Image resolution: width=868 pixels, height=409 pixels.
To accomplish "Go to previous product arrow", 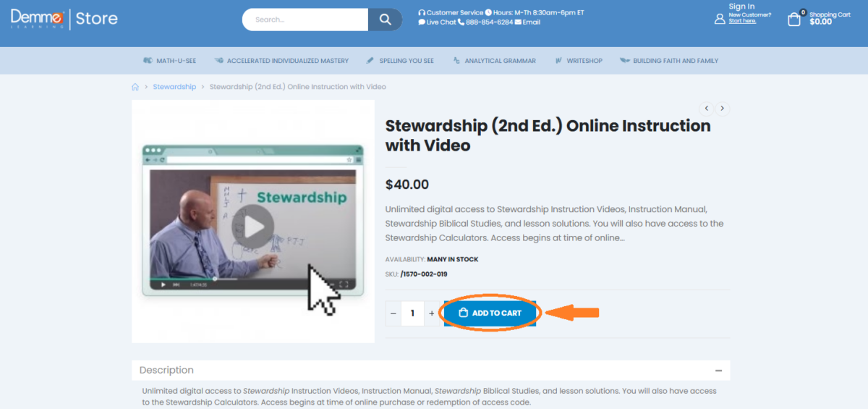I will pyautogui.click(x=707, y=109).
